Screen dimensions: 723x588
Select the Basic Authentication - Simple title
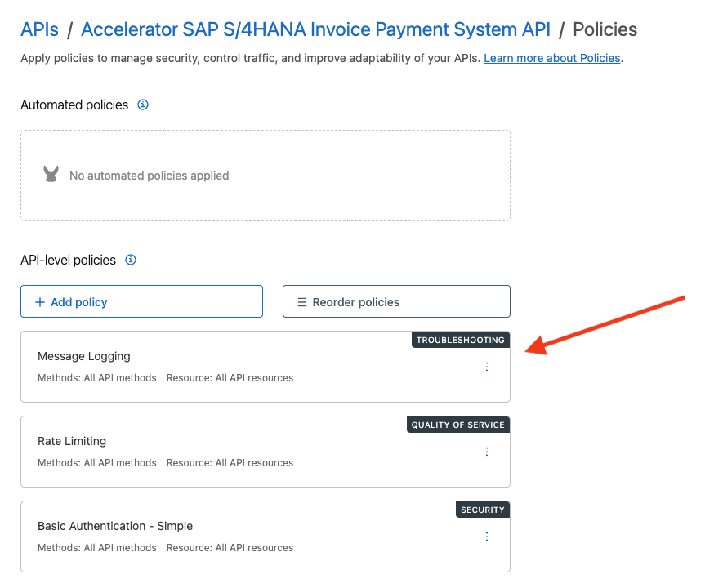click(115, 526)
